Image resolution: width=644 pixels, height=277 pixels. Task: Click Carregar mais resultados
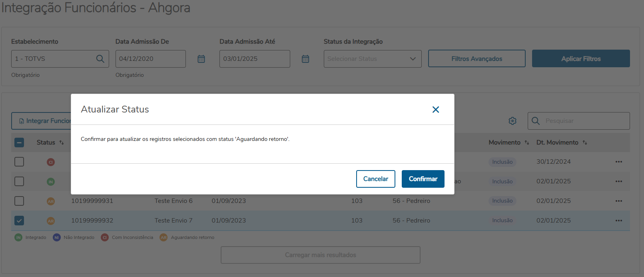pos(320,255)
